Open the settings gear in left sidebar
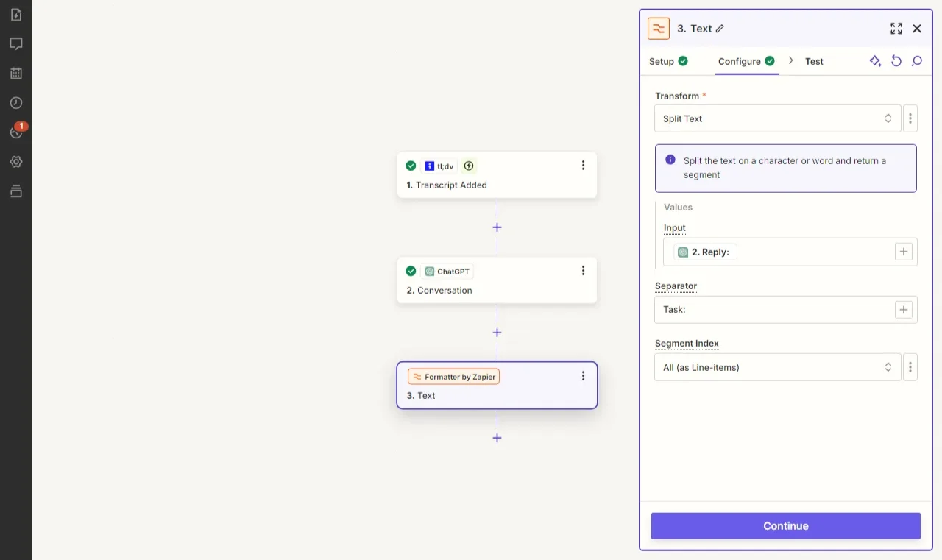 click(x=16, y=161)
